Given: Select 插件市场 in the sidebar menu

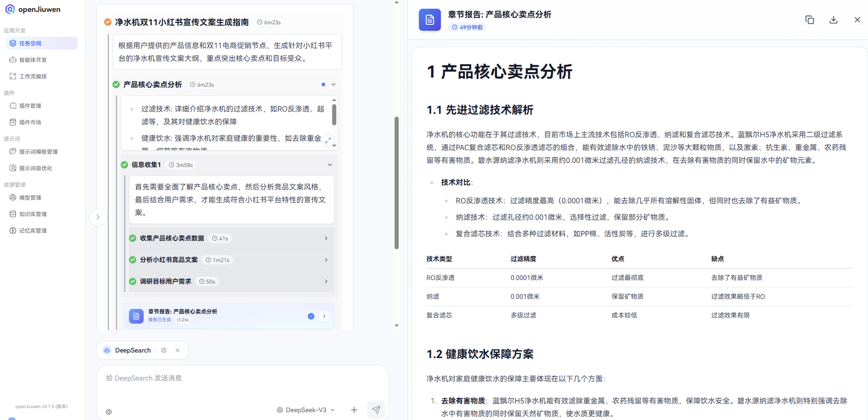Looking at the screenshot, I should [x=30, y=122].
